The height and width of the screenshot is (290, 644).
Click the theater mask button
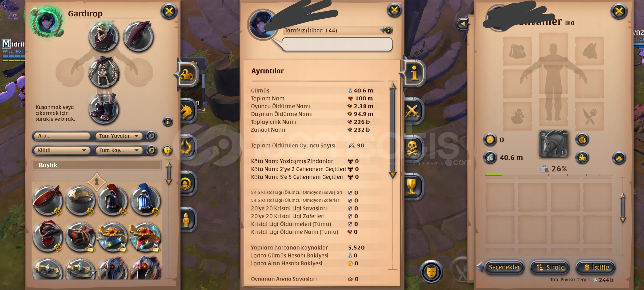pyautogui.click(x=431, y=272)
